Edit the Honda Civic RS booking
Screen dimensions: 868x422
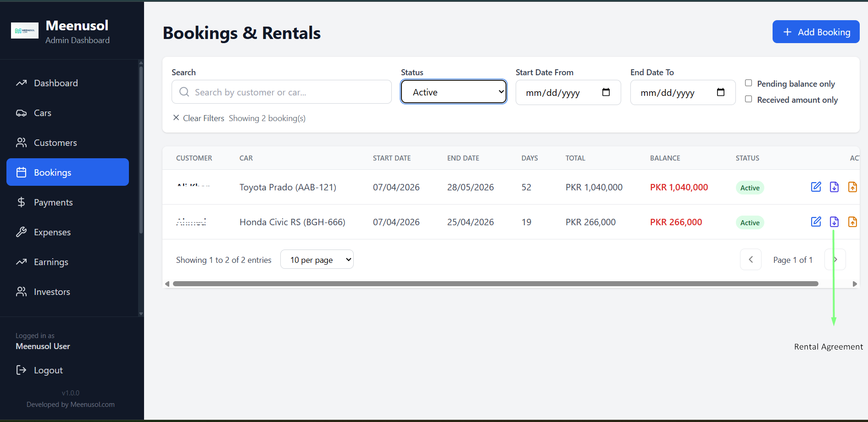coord(816,222)
